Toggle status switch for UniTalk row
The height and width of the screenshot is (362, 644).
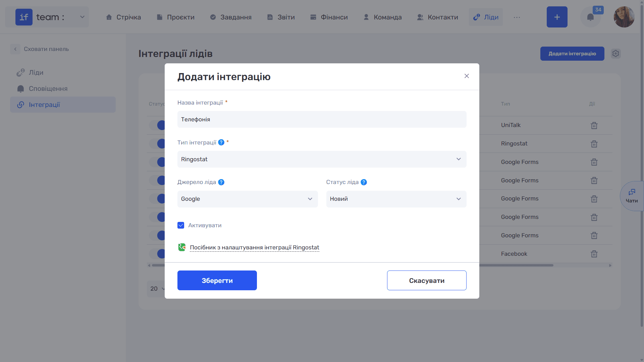point(158,125)
